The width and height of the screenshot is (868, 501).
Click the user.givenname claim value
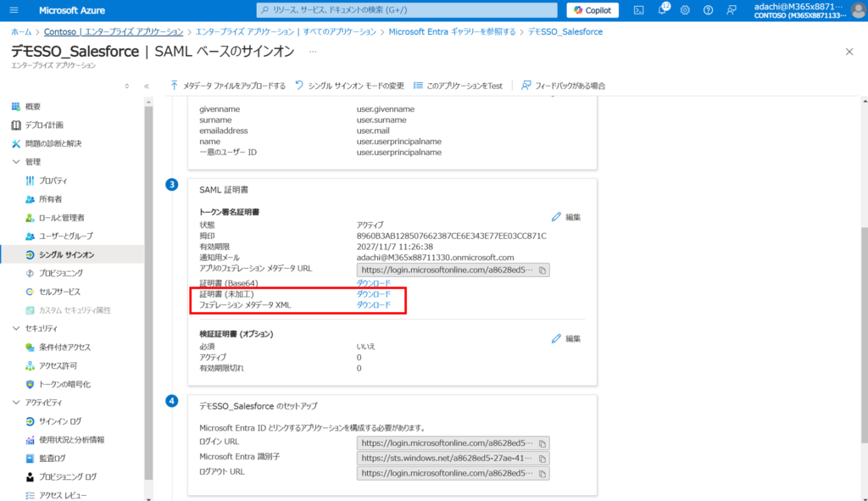pos(386,109)
